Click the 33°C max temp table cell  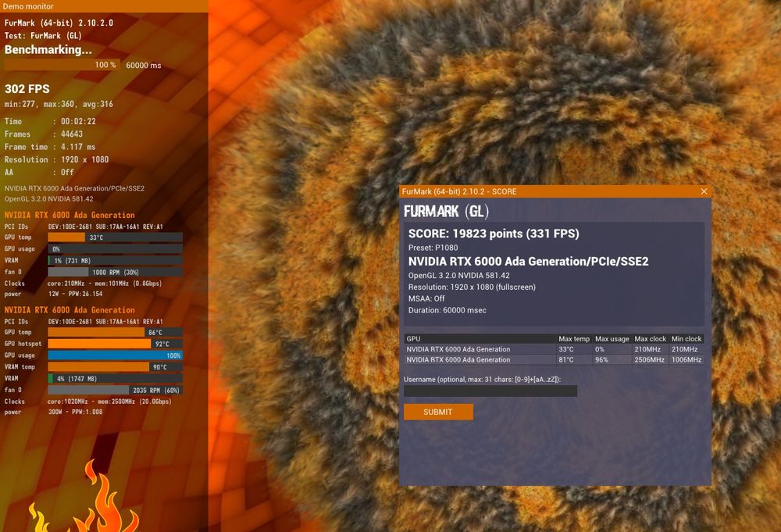click(x=565, y=349)
